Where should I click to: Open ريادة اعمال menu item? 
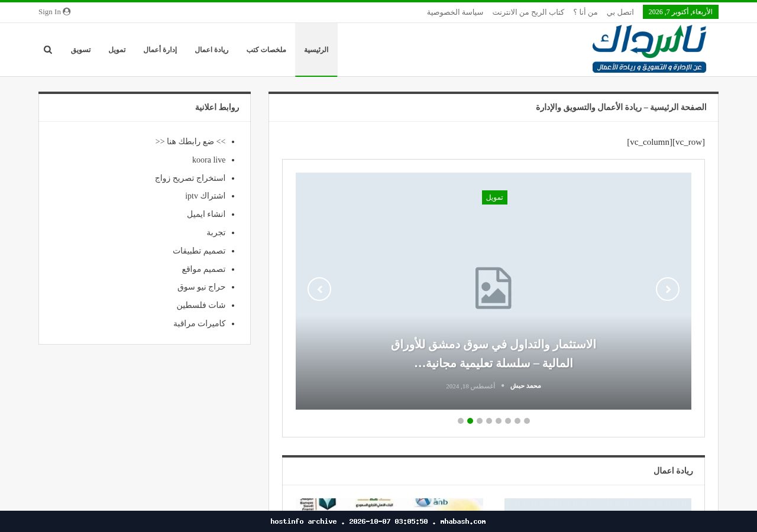tap(212, 50)
